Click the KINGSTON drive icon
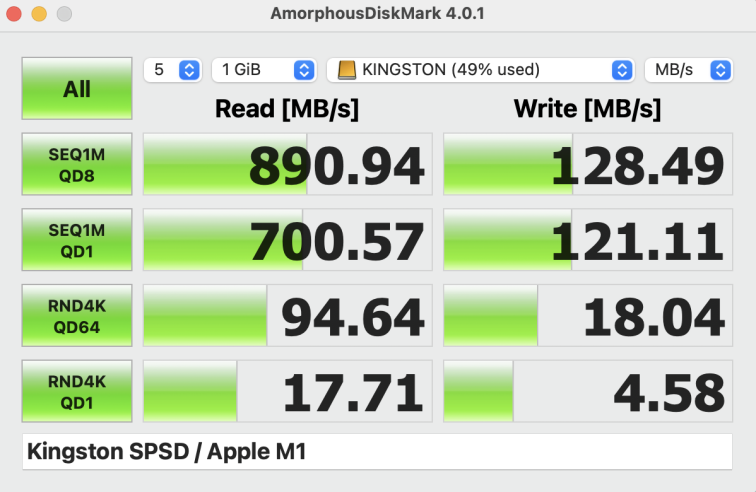 [347, 70]
